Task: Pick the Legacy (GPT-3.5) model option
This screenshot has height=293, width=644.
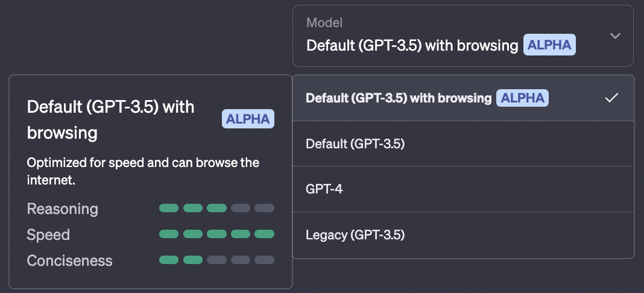Action: click(x=355, y=235)
